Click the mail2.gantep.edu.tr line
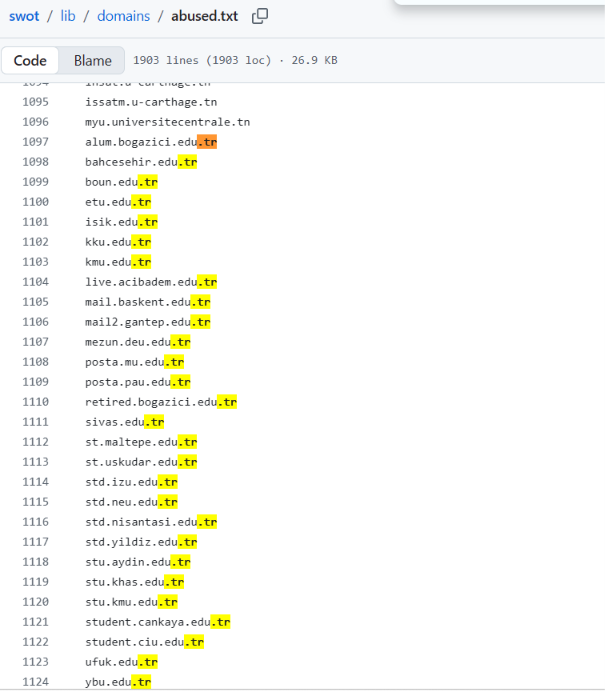605x691 pixels. point(148,322)
